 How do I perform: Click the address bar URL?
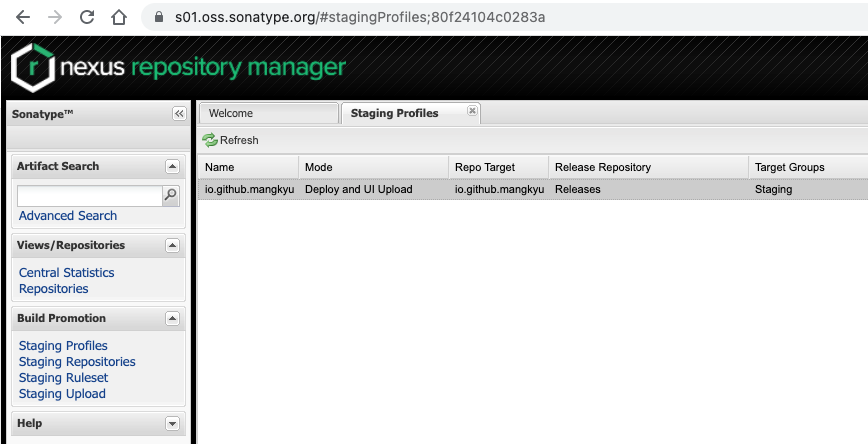[360, 17]
